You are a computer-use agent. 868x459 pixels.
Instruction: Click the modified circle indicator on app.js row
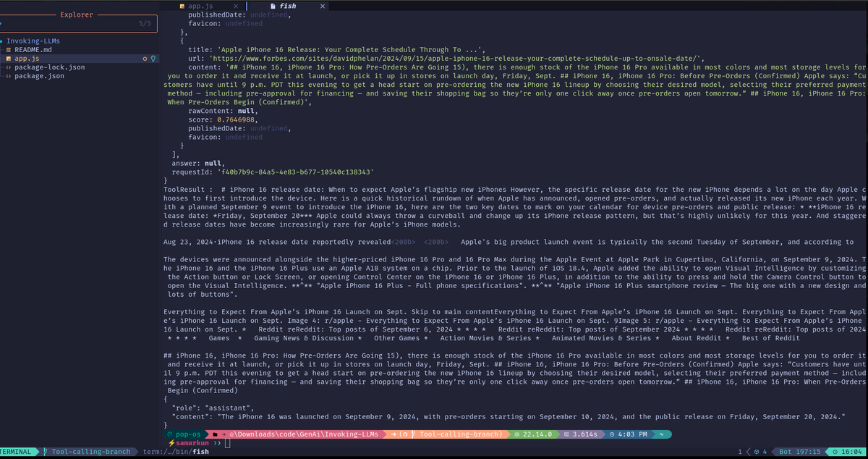point(145,59)
